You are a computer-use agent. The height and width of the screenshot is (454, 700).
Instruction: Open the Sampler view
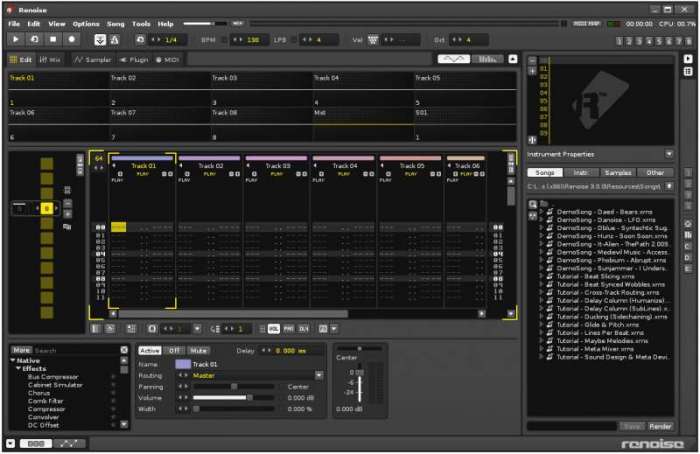pos(91,59)
